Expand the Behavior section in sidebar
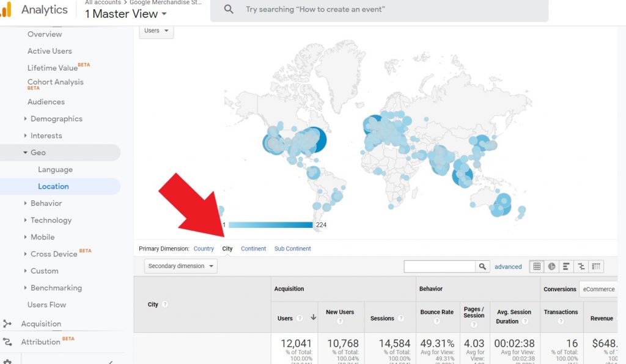 [46, 203]
